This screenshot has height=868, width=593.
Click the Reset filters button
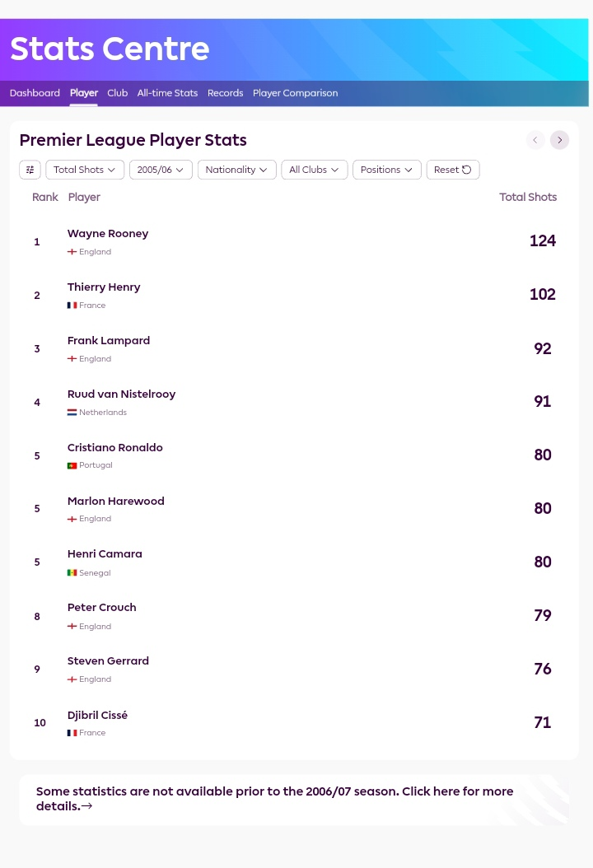pyautogui.click(x=452, y=170)
